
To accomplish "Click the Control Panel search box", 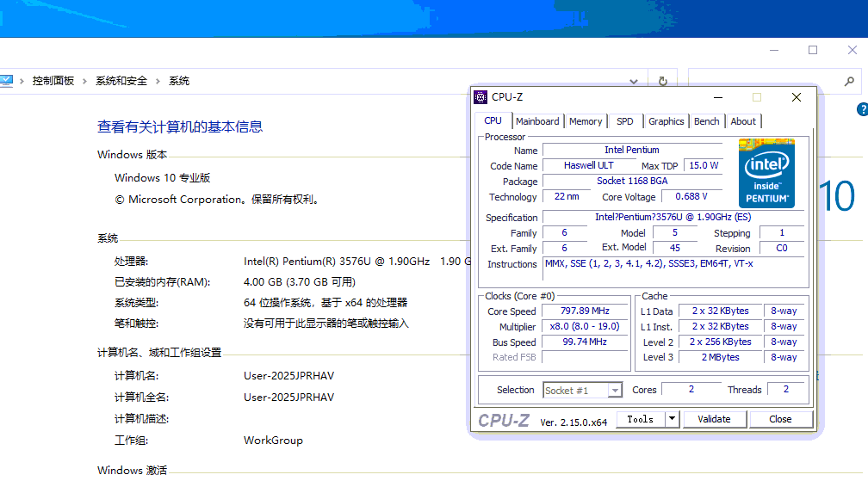I will (766, 81).
